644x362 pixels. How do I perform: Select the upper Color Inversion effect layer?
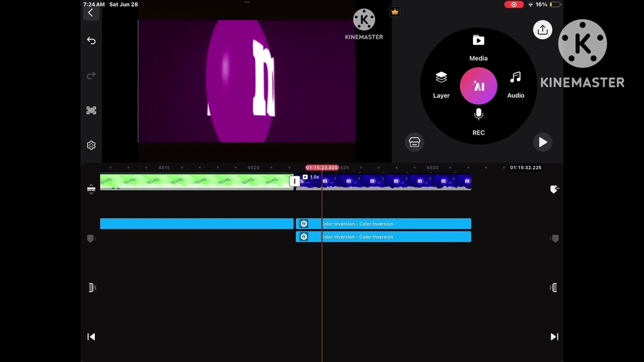383,224
